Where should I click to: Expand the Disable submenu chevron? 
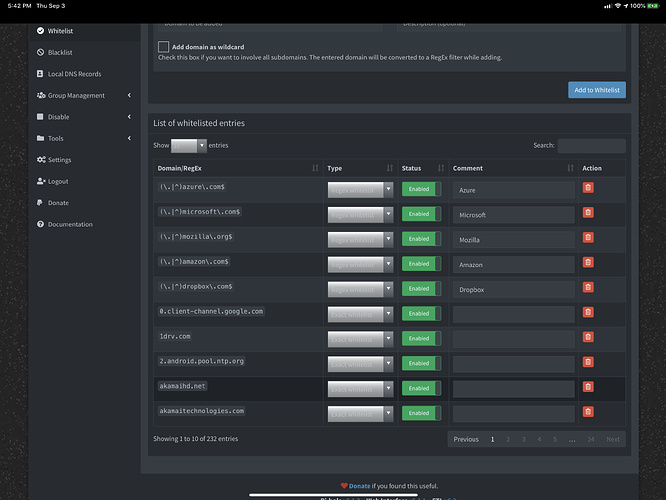pyautogui.click(x=130, y=116)
